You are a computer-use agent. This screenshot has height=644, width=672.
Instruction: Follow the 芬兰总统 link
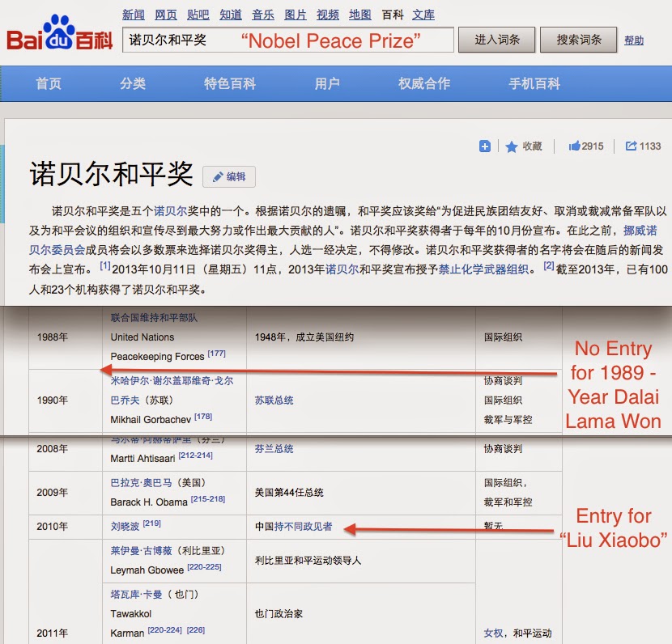pos(274,449)
